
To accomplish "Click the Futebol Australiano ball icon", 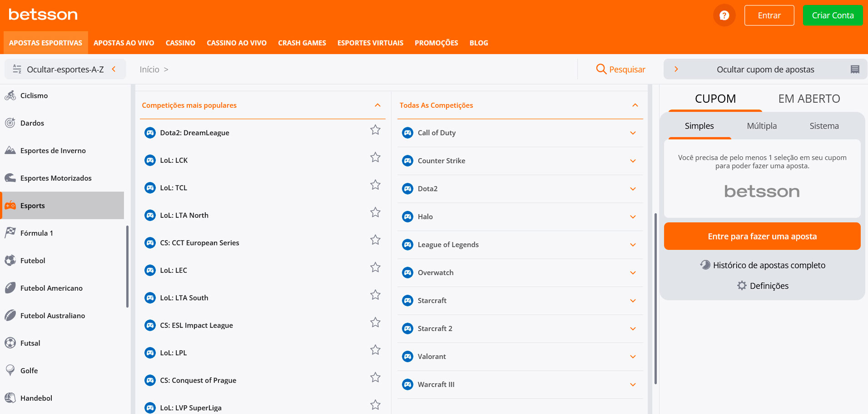I will click(10, 315).
